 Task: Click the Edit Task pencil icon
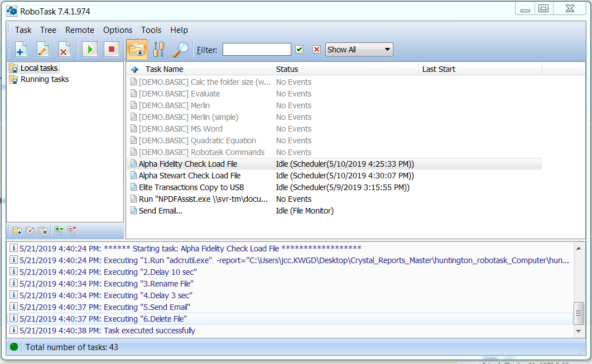42,50
